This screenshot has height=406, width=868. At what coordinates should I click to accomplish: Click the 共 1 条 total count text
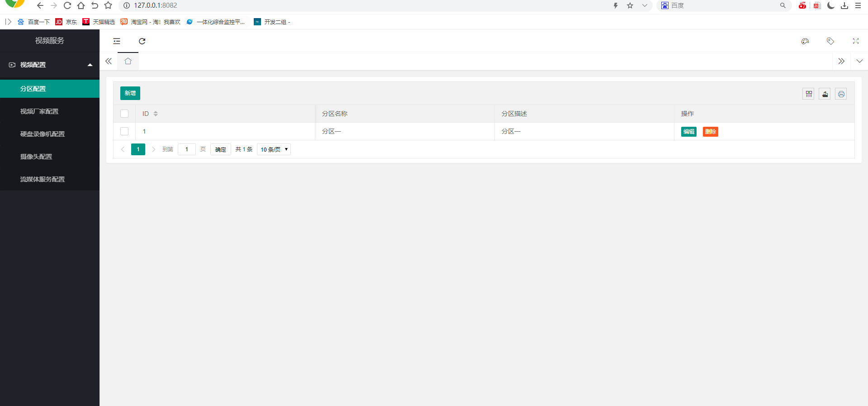point(244,149)
